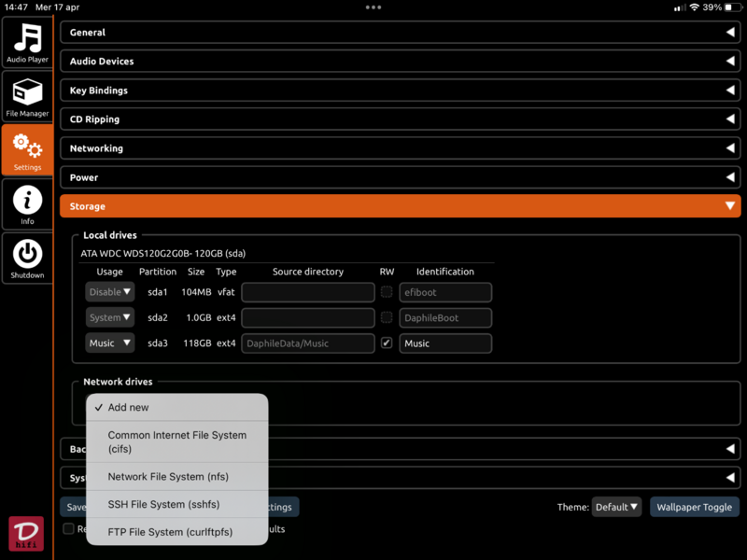This screenshot has width=747, height=560.
Task: Toggle the RW checkbox for sda2
Action: (x=387, y=317)
